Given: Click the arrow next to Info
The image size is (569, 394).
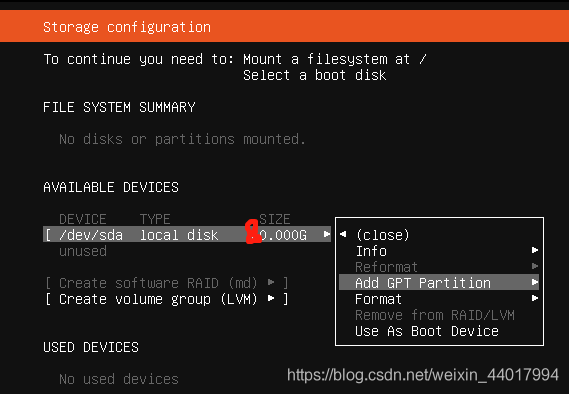Looking at the screenshot, I should pyautogui.click(x=535, y=250).
